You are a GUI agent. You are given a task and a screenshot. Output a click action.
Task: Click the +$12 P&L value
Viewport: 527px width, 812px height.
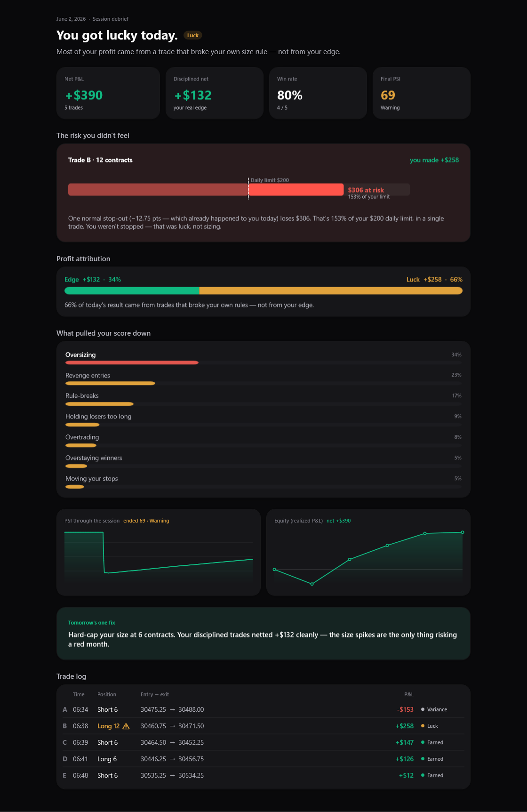click(x=407, y=776)
